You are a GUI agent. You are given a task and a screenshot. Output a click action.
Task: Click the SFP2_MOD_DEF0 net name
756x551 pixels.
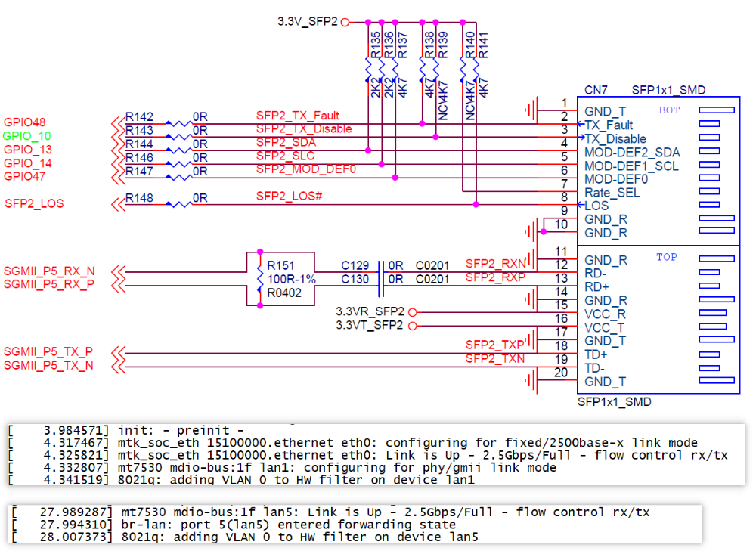(x=305, y=169)
